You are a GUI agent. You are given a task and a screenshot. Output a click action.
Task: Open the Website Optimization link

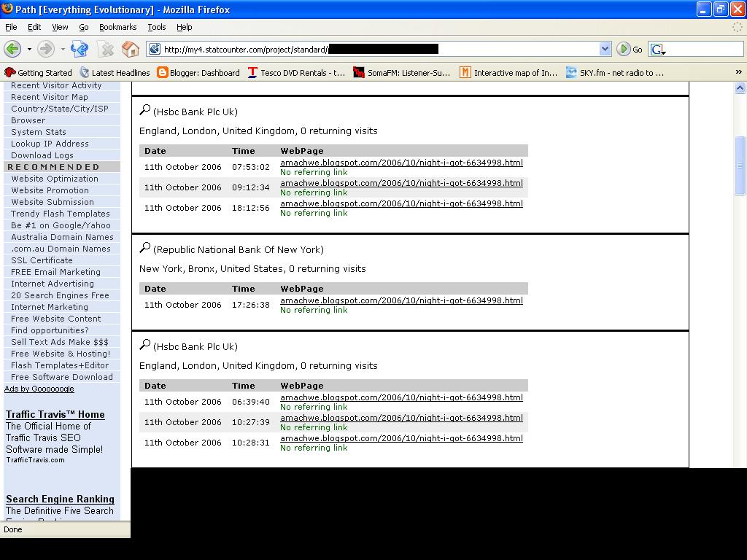pos(54,179)
